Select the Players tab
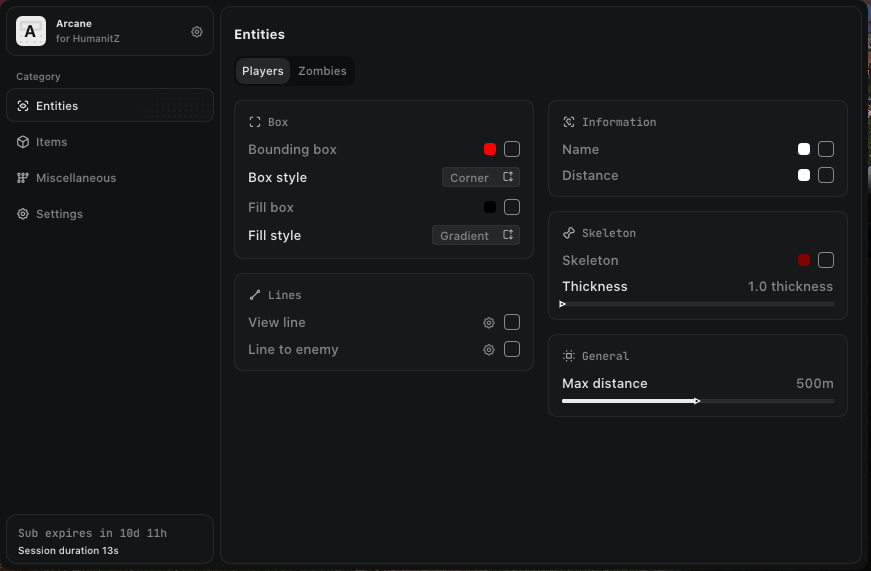The width and height of the screenshot is (871, 571). [x=263, y=71]
